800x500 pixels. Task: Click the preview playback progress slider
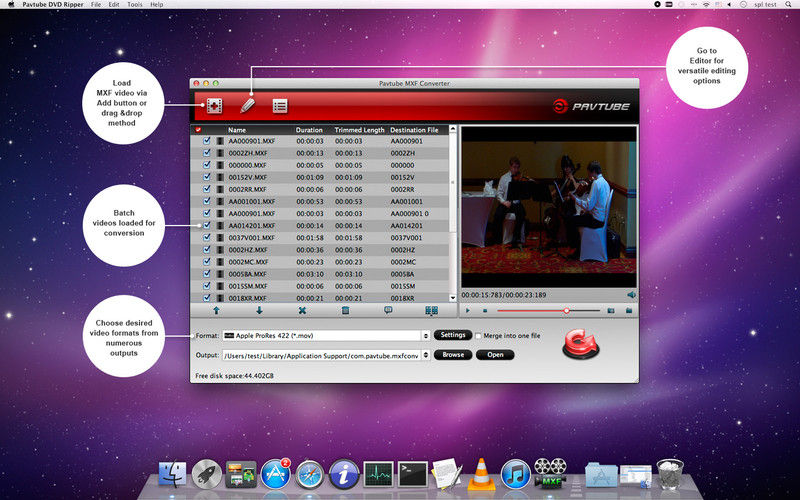(548, 310)
